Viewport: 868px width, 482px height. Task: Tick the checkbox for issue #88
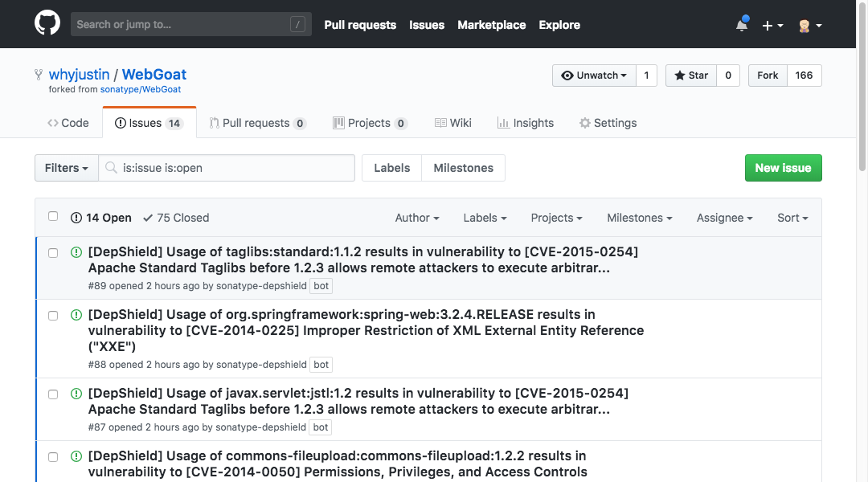pyautogui.click(x=53, y=315)
